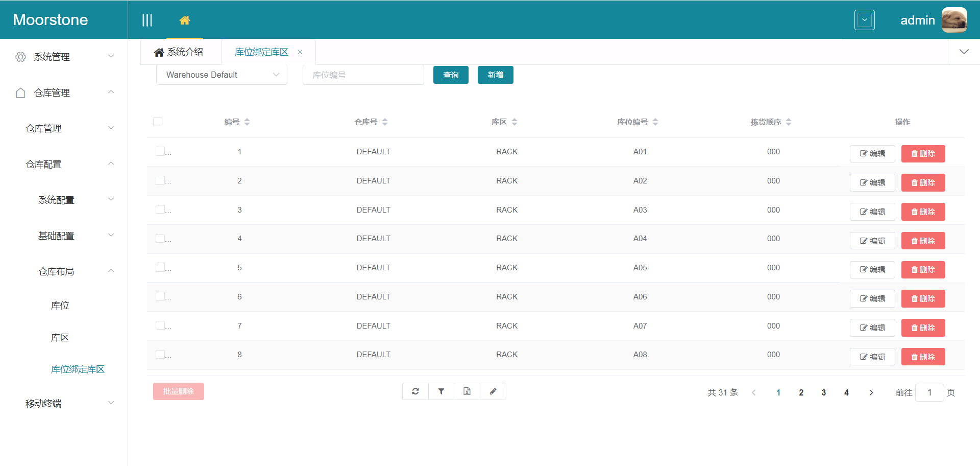Click the admin avatar picture
This screenshot has height=466, width=980.
tap(954, 20)
